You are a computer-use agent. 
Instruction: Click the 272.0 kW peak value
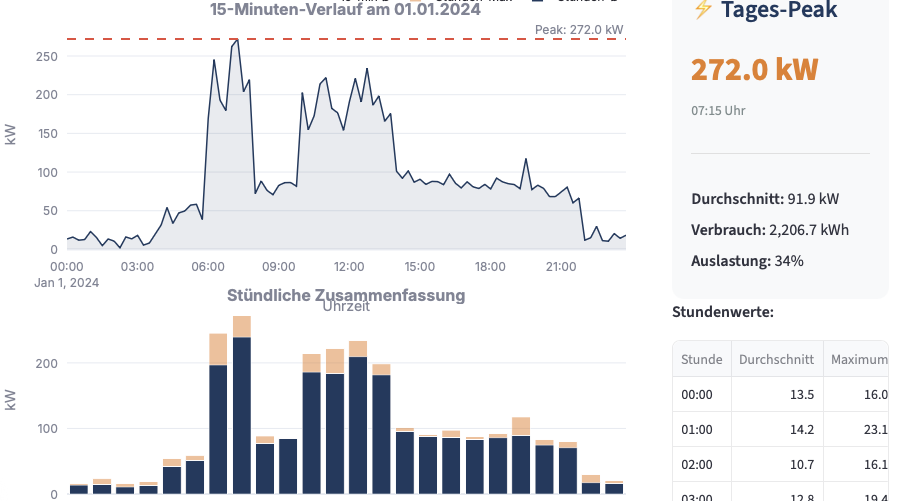tap(754, 69)
